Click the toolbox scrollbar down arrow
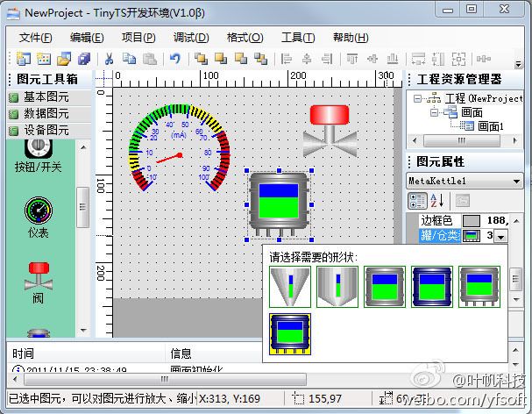 pyautogui.click(x=83, y=330)
